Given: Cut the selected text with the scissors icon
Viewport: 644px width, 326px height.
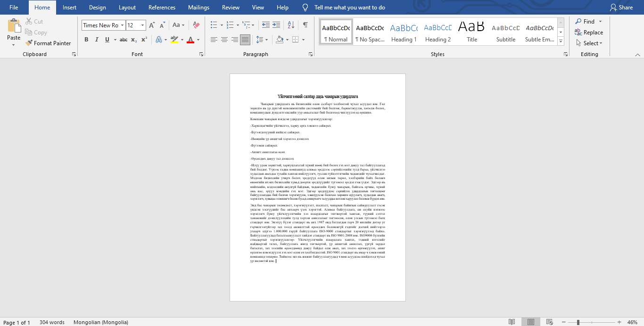Looking at the screenshot, I should [x=29, y=22].
